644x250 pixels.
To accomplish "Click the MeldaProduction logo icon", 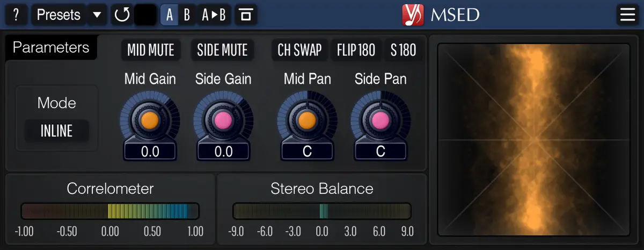I will 414,15.
